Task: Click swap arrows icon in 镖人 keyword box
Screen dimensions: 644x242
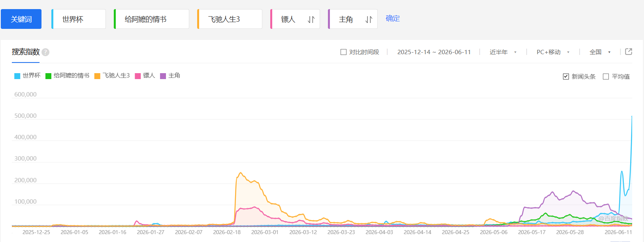Action: click(x=311, y=19)
